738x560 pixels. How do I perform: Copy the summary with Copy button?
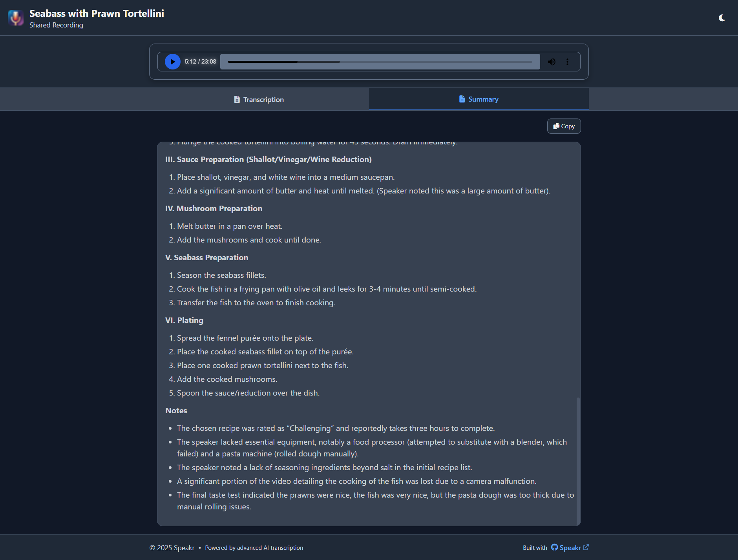point(564,126)
